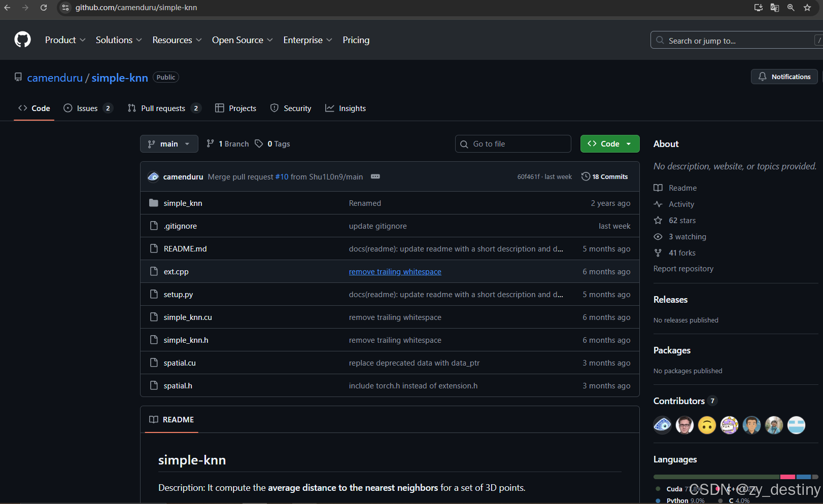Viewport: 823px width, 504px height.
Task: Click camenduru avatar in commit row
Action: pyautogui.click(x=153, y=176)
